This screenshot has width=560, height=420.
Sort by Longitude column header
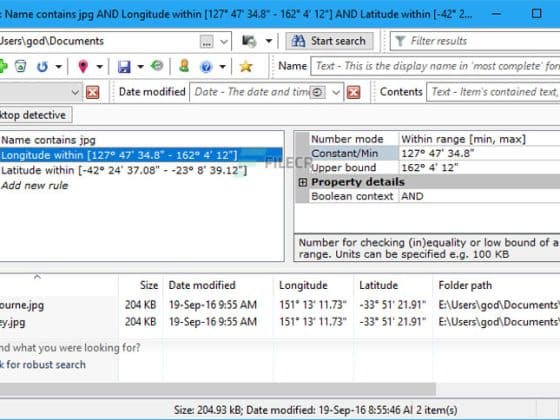click(313, 285)
